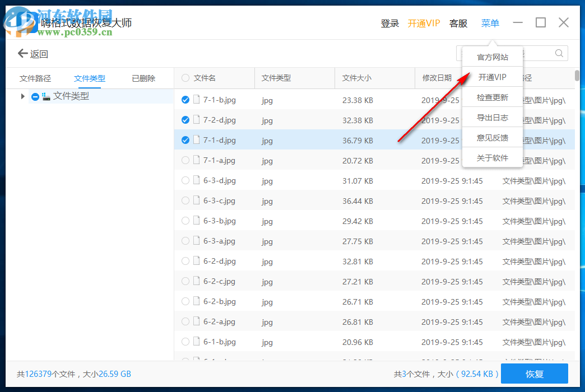Viewport: 585px width, 392px height.
Task: Switch to the 已删除 tab
Action: tap(143, 78)
